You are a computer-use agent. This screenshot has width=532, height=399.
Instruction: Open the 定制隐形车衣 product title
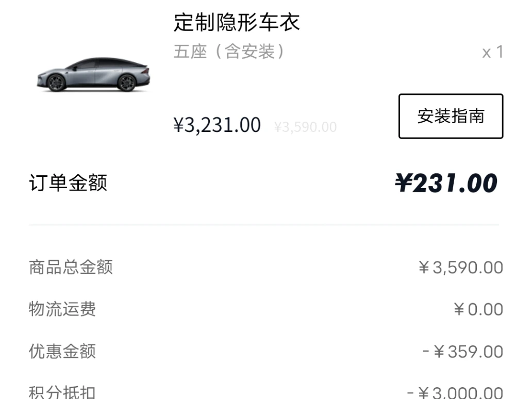click(x=237, y=22)
